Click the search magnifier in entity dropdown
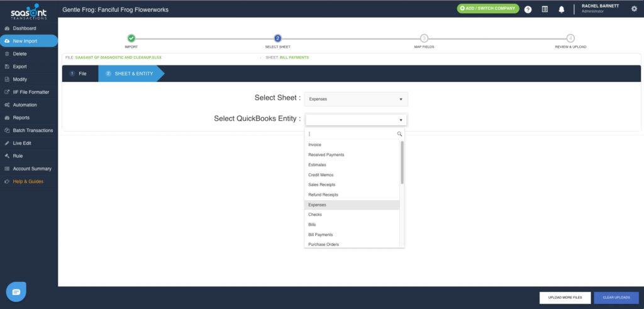The height and width of the screenshot is (309, 644). pos(399,134)
